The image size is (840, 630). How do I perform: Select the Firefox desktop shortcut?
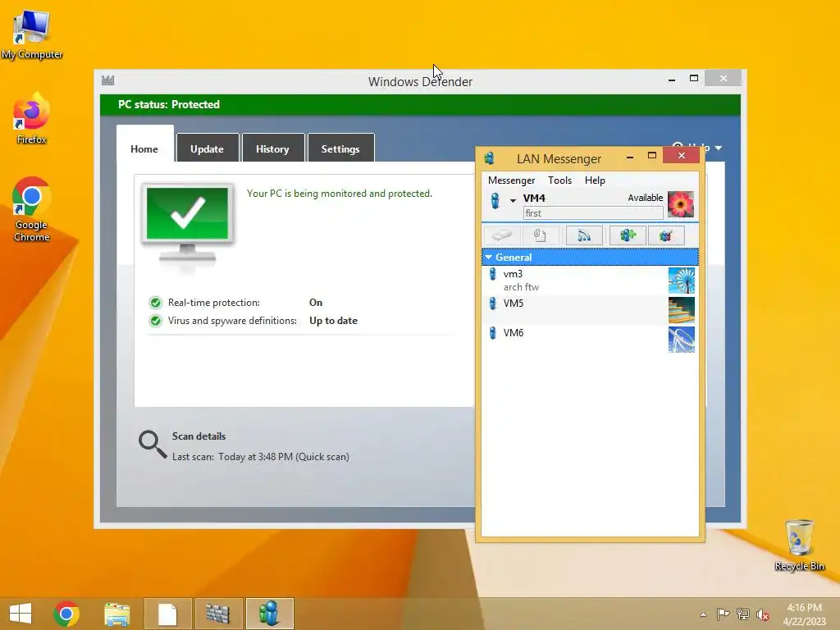(x=32, y=118)
